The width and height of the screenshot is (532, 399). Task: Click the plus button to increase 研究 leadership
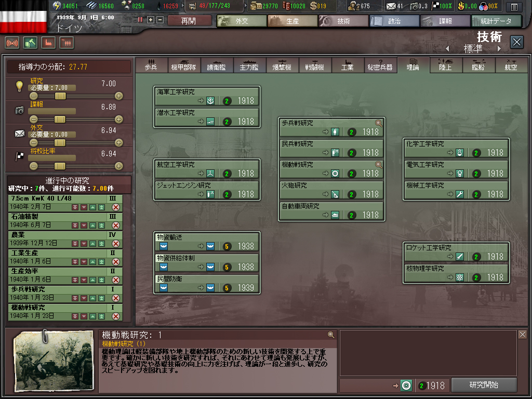point(119,96)
